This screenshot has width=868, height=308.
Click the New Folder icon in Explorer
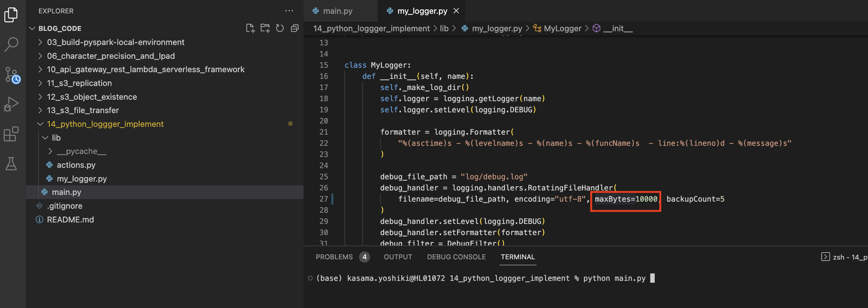tap(265, 28)
